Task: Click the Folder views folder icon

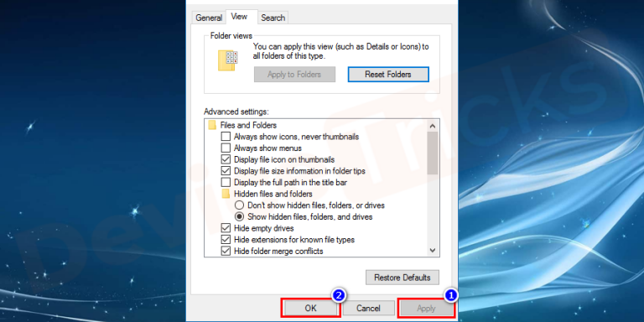Action: click(x=227, y=60)
